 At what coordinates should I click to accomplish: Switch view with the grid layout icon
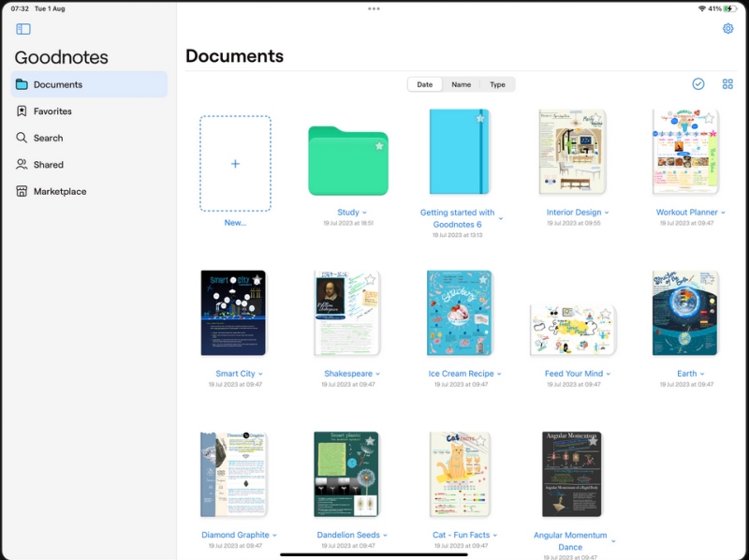click(727, 84)
